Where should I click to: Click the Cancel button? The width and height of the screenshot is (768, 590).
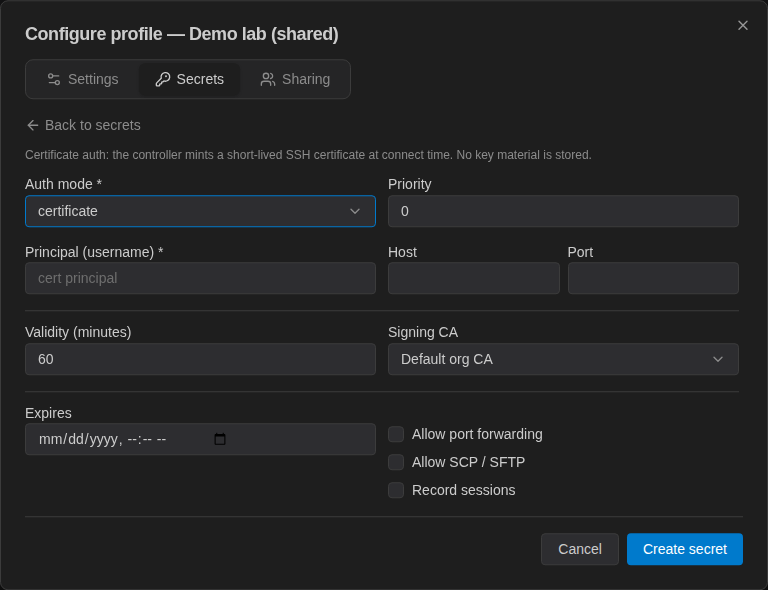[580, 549]
